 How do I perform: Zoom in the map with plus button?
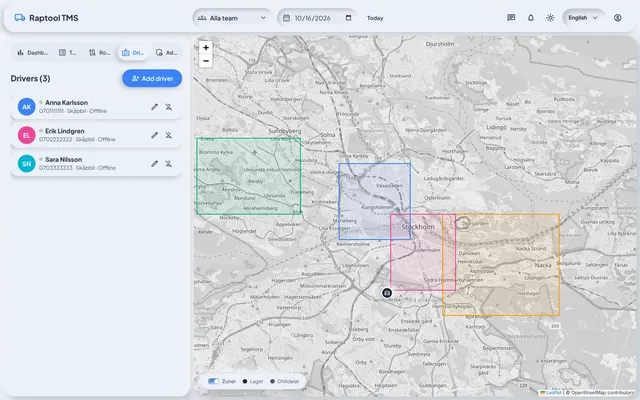tap(206, 47)
